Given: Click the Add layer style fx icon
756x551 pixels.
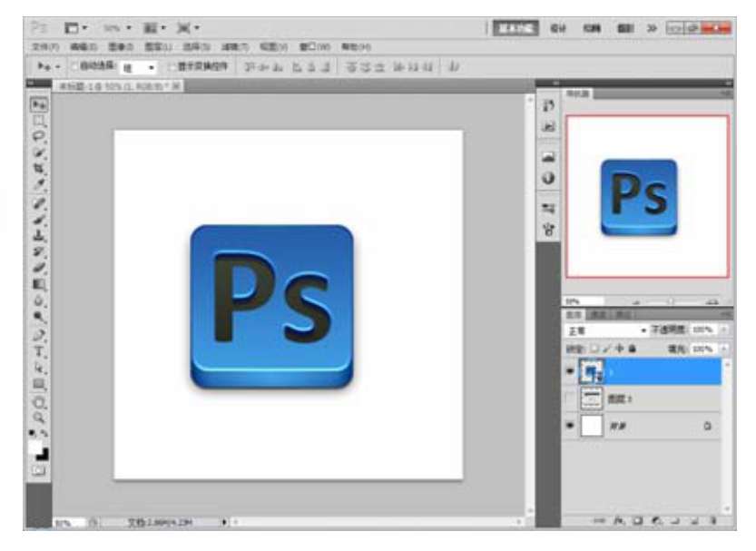Looking at the screenshot, I should (x=619, y=521).
